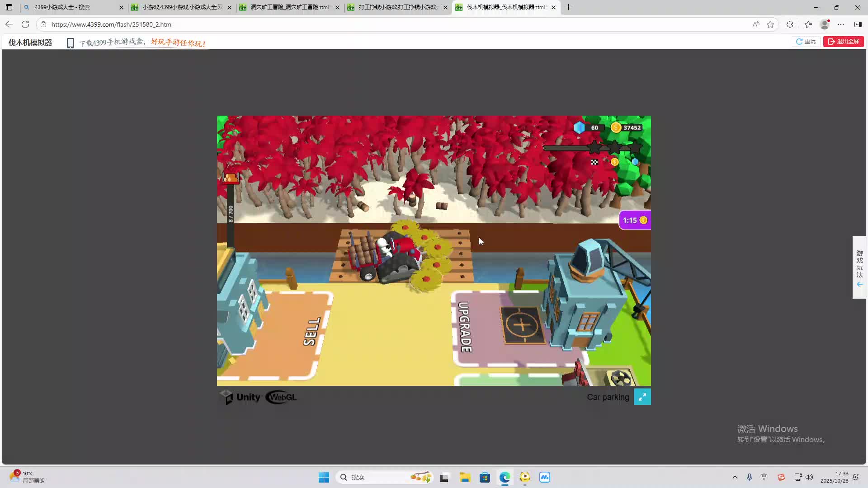Click the browser address bar URL
The image size is (868, 488).
pos(111,24)
